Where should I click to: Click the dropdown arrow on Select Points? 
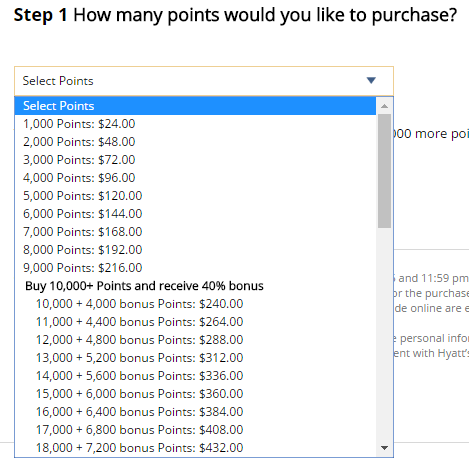(371, 80)
